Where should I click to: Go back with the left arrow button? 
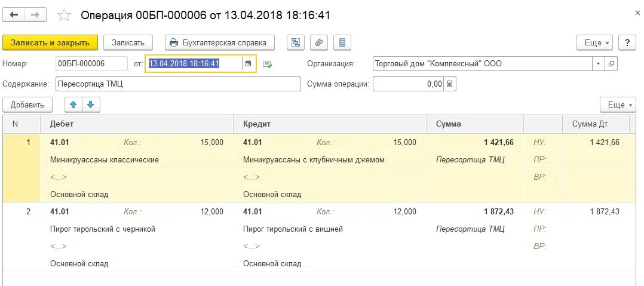pos(14,15)
